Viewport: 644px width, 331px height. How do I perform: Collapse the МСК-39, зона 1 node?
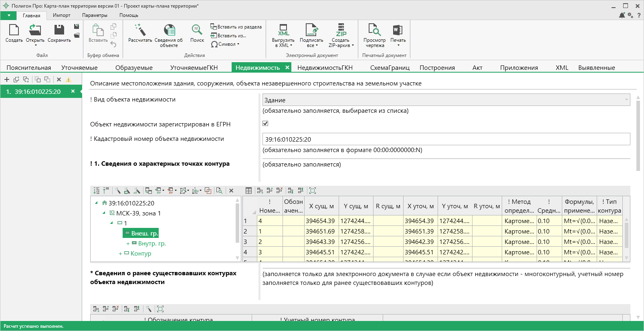click(104, 213)
